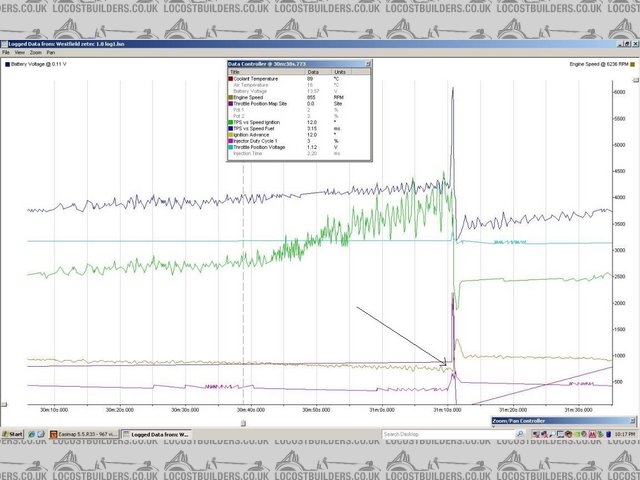Screen dimensions: 640x480
Task: Select the Engine Speed row in Data Controller
Action: pos(299,98)
